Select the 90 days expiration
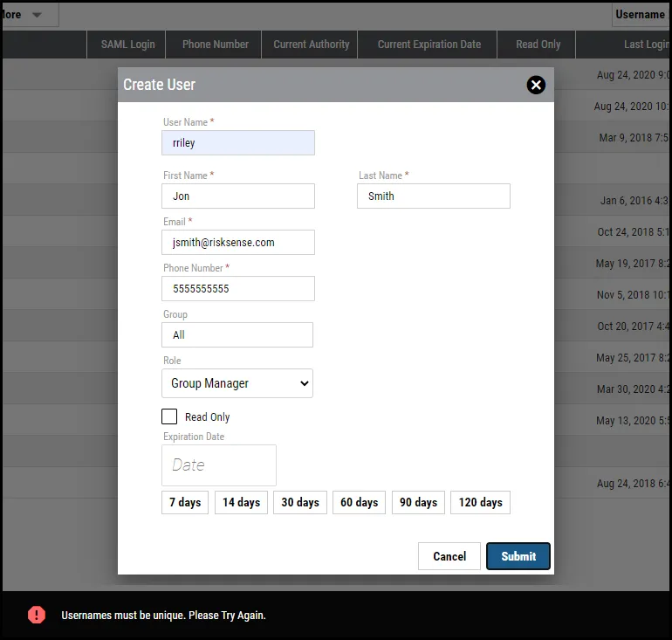The height and width of the screenshot is (640, 672). coord(418,502)
